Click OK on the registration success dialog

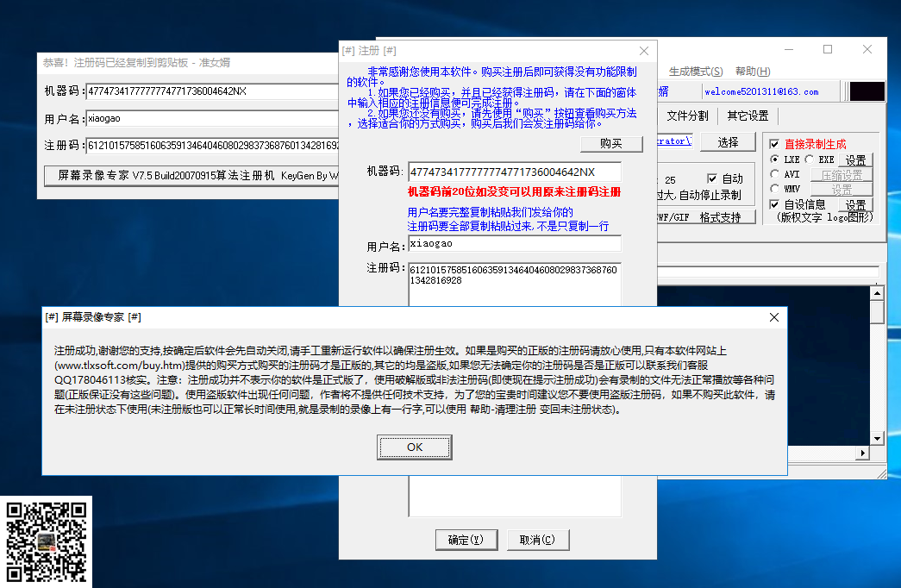coord(414,447)
